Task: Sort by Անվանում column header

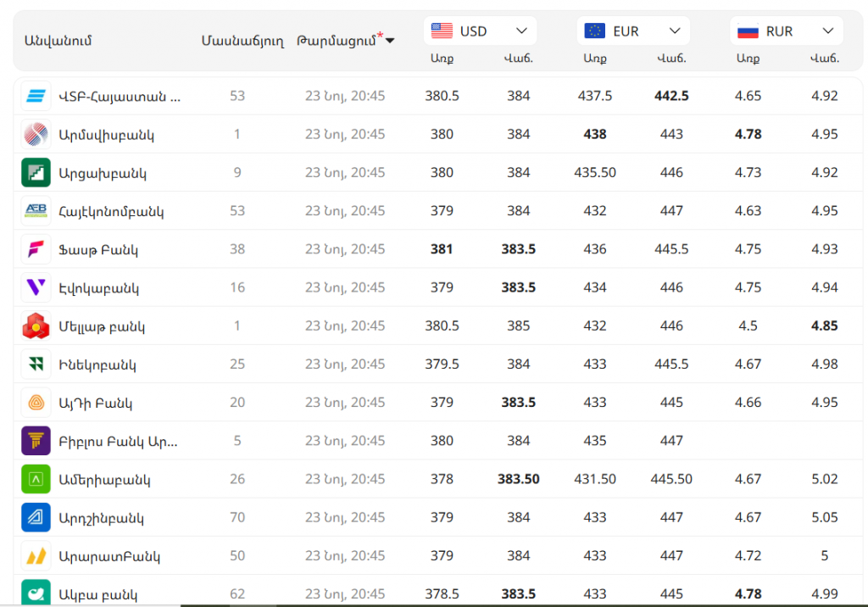Action: 58,41
